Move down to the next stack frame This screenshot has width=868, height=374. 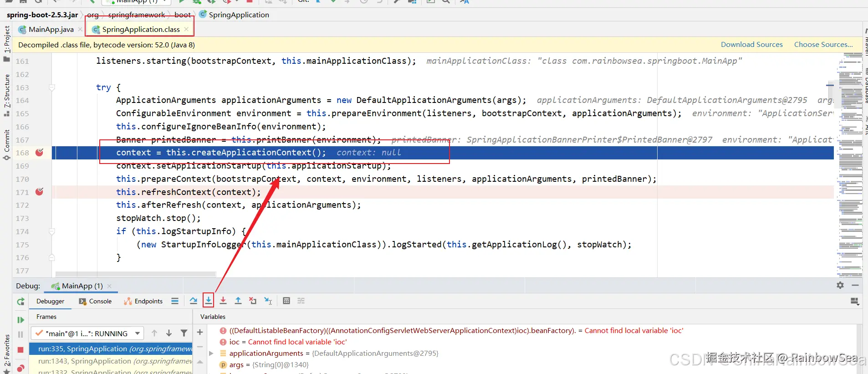click(x=169, y=333)
